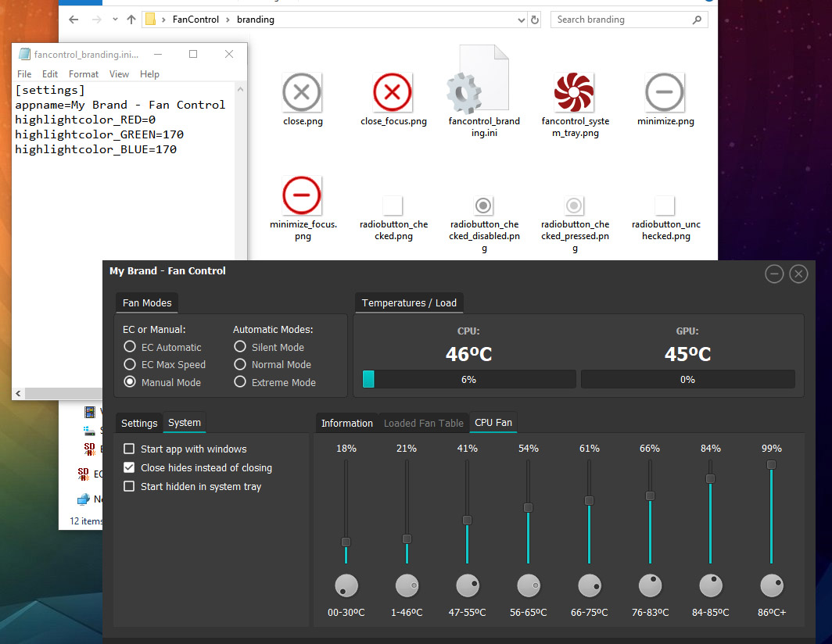Select Normal Mode radio button
The height and width of the screenshot is (644, 832).
[x=240, y=364]
